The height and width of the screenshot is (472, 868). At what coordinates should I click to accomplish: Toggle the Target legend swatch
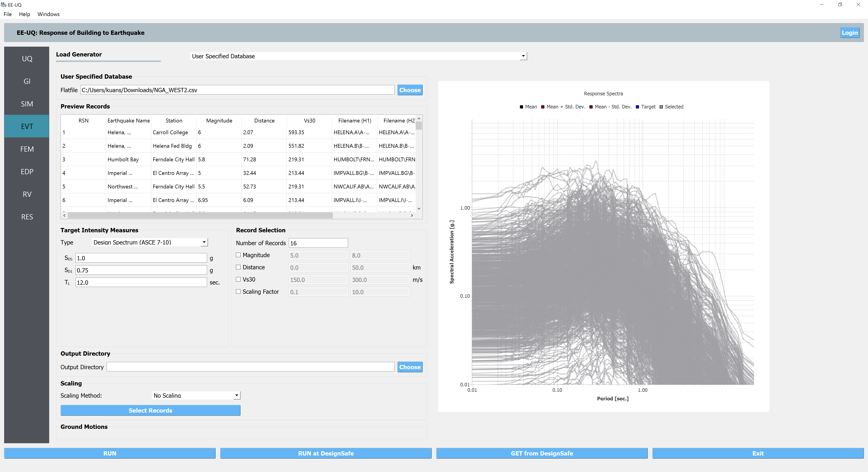(x=637, y=107)
